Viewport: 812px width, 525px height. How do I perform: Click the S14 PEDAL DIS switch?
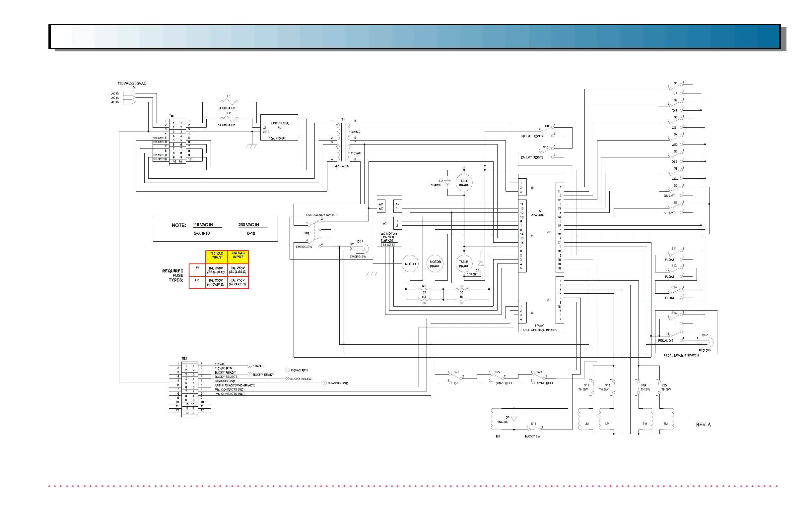676,325
